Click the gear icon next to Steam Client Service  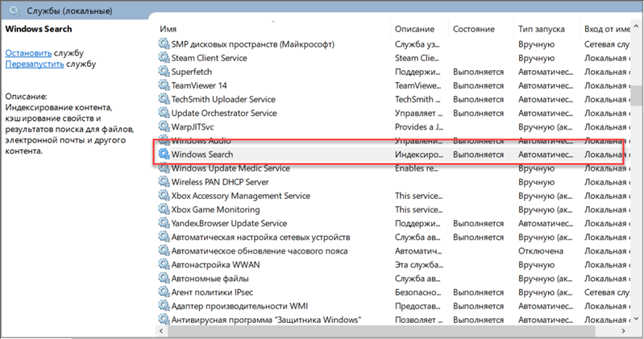pyautogui.click(x=164, y=57)
